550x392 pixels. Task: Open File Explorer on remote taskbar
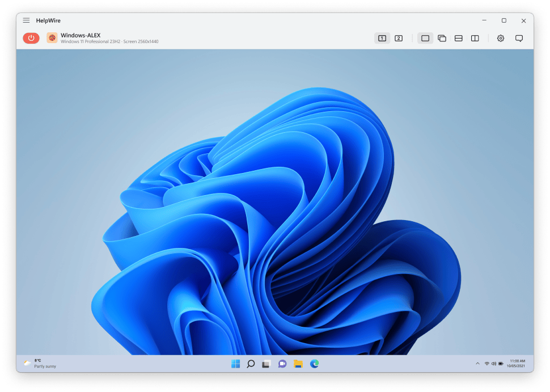[298, 364]
